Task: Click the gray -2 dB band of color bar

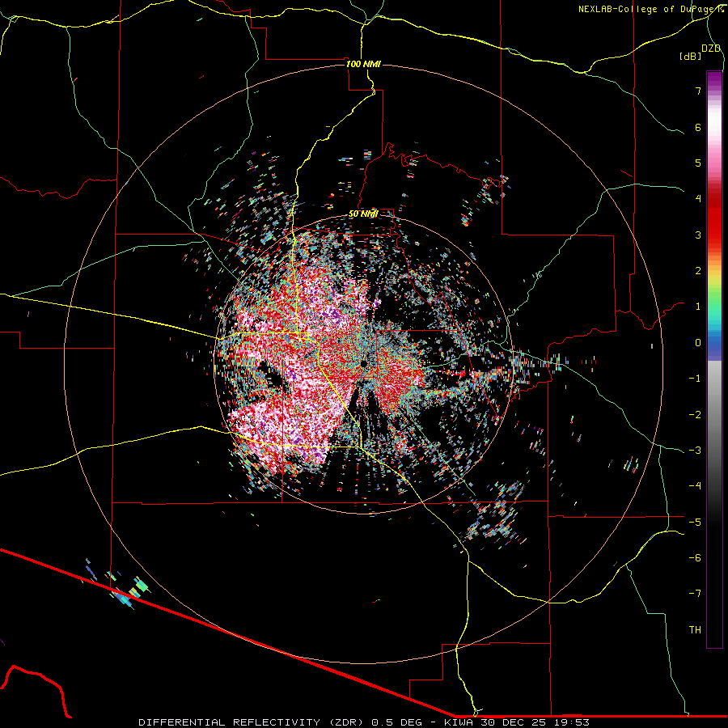Action: pyautogui.click(x=714, y=415)
